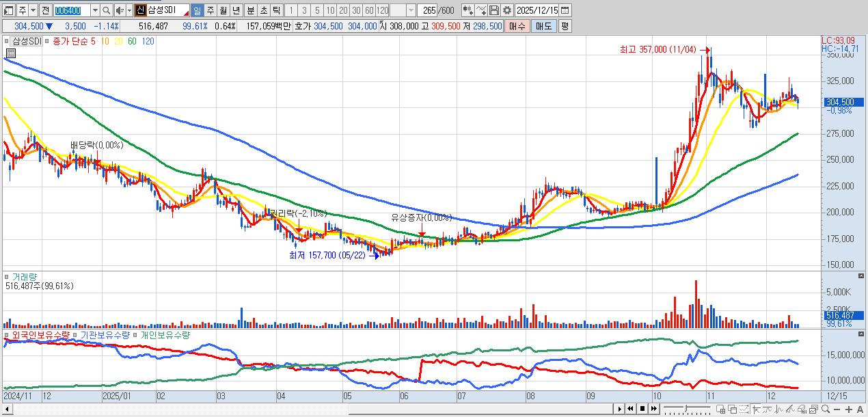Choose the 20 interval button
868x417 pixels.
click(x=342, y=10)
